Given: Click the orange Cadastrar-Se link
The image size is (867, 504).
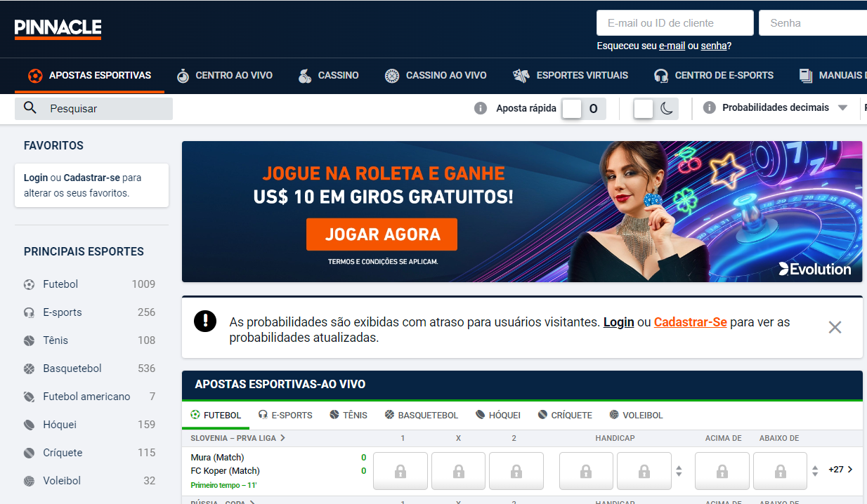Looking at the screenshot, I should click(690, 322).
